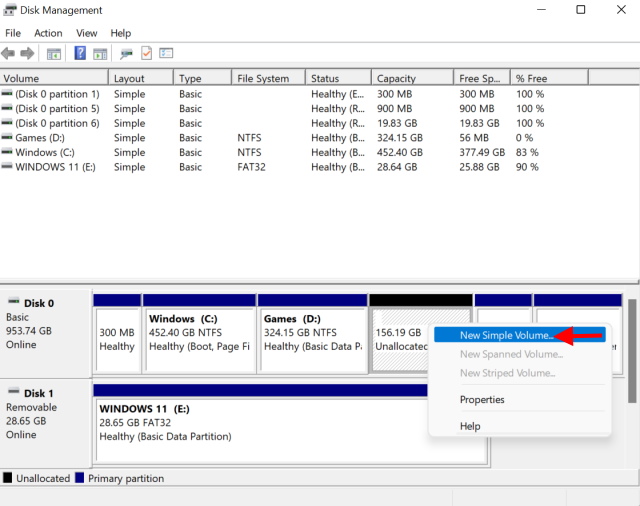Click drive icon of Disk 0 partition 1 row
Image resolution: width=640 pixels, height=506 pixels.
pyautogui.click(x=7, y=93)
